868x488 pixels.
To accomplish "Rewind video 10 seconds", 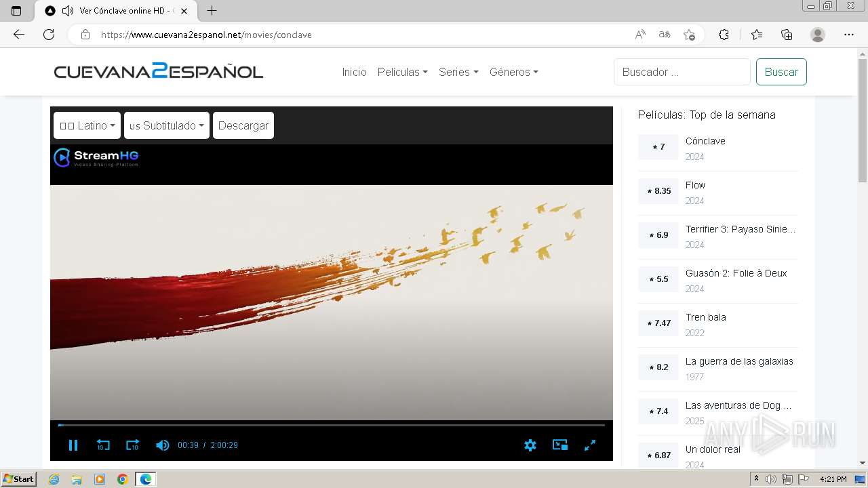I will [x=103, y=445].
